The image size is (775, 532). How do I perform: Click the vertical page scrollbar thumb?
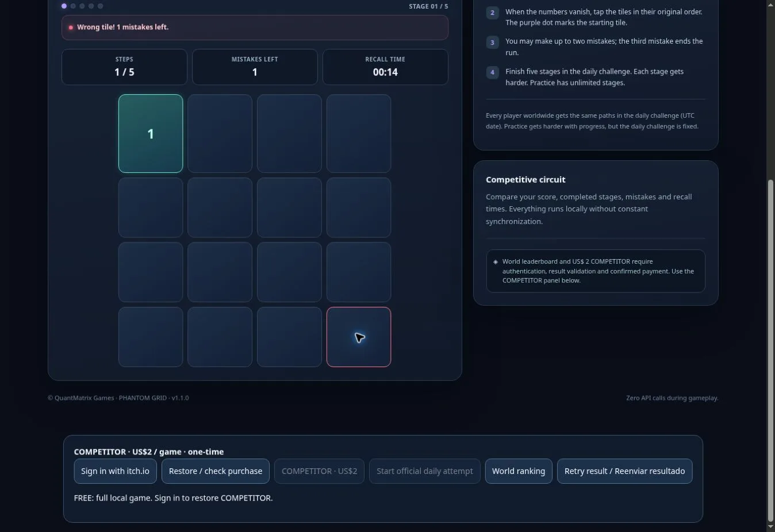(x=771, y=349)
